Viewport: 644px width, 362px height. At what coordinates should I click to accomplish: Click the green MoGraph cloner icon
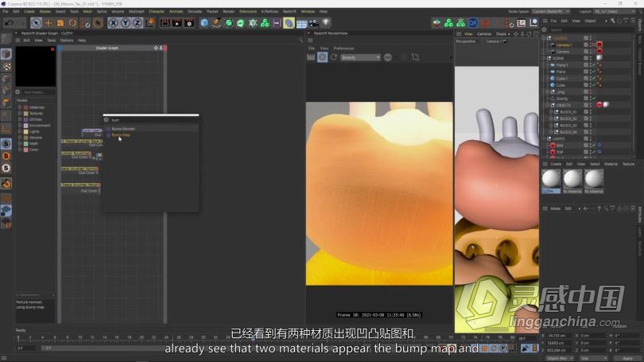pos(265,23)
